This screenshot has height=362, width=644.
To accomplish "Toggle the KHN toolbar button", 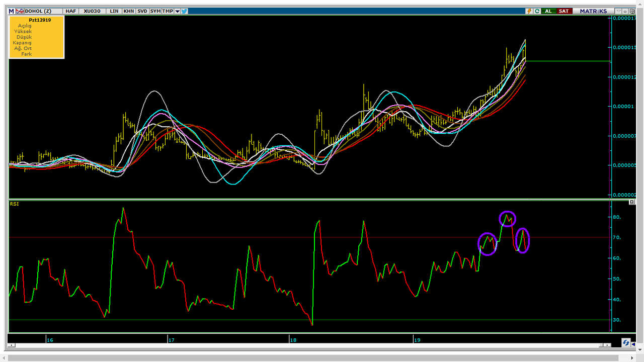I will point(129,11).
